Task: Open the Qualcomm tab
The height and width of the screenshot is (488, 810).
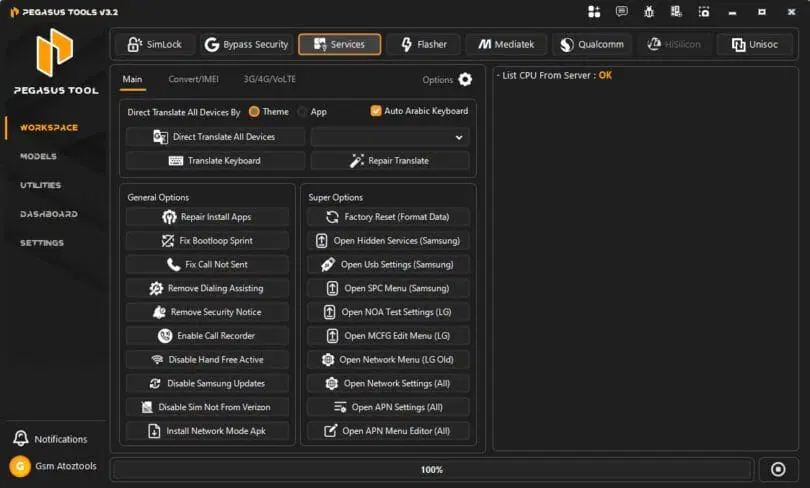Action: (x=592, y=44)
